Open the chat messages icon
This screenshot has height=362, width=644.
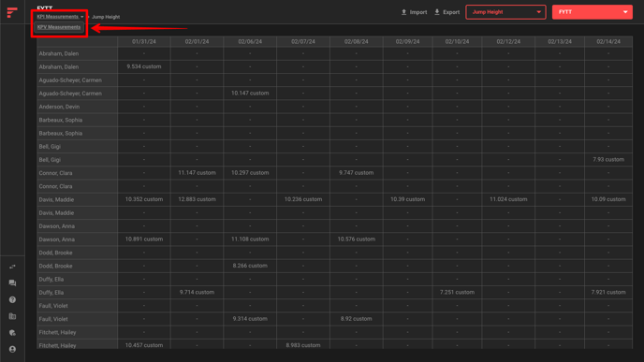click(12, 282)
